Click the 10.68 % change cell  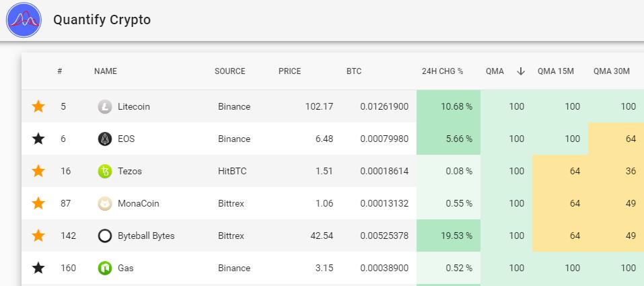pyautogui.click(x=448, y=106)
